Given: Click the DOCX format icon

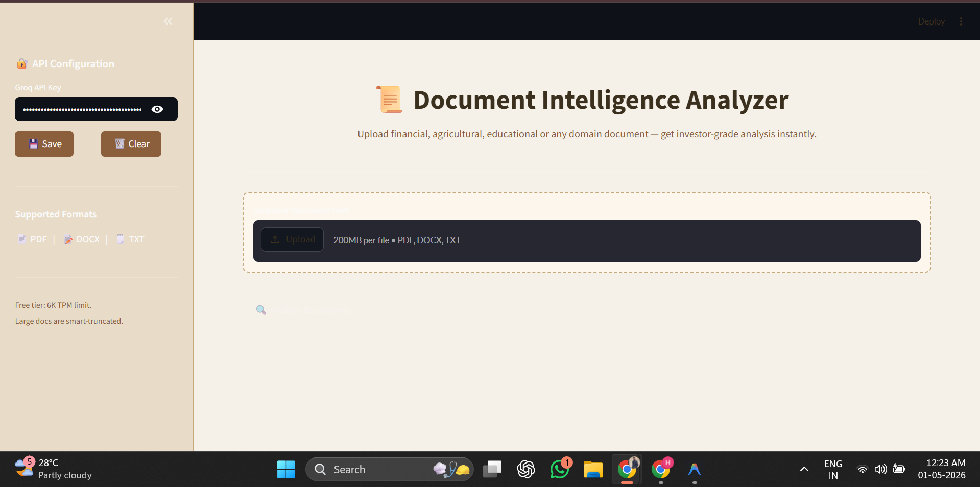Looking at the screenshot, I should point(68,239).
